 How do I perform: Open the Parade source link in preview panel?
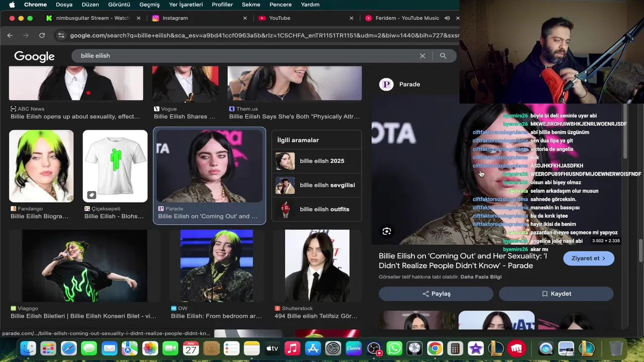coord(400,84)
